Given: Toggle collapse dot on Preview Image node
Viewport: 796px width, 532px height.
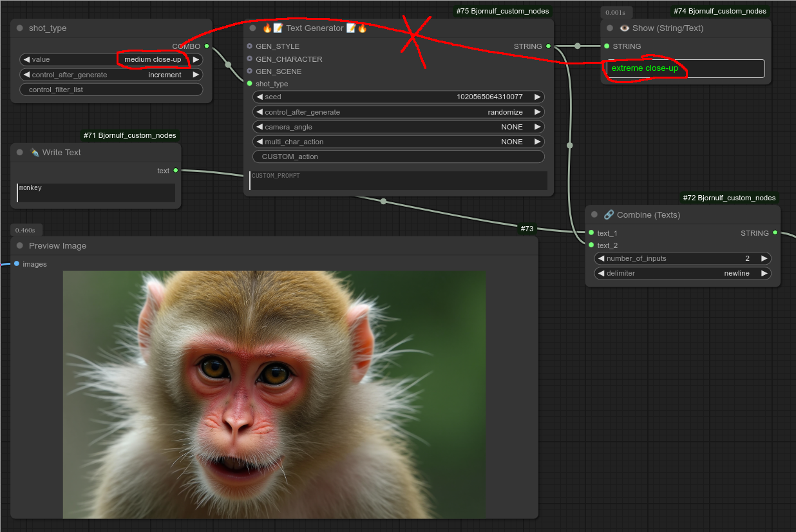Looking at the screenshot, I should click(20, 246).
